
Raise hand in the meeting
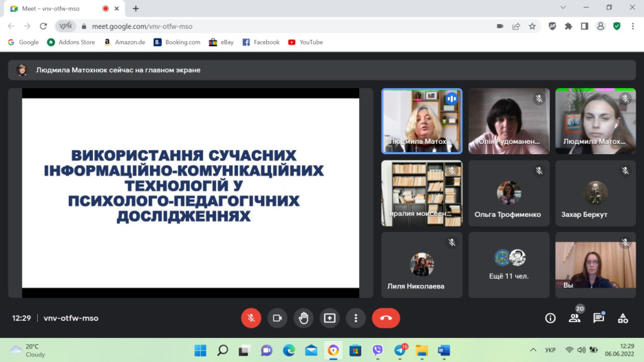(x=303, y=318)
